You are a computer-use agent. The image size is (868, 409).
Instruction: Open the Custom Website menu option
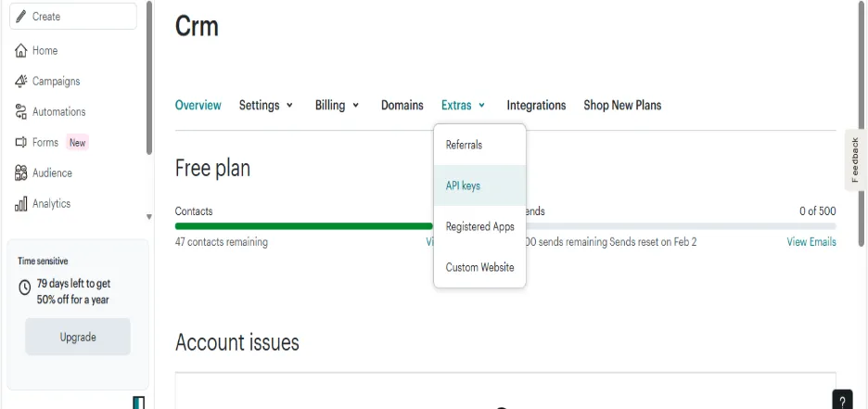tap(480, 267)
